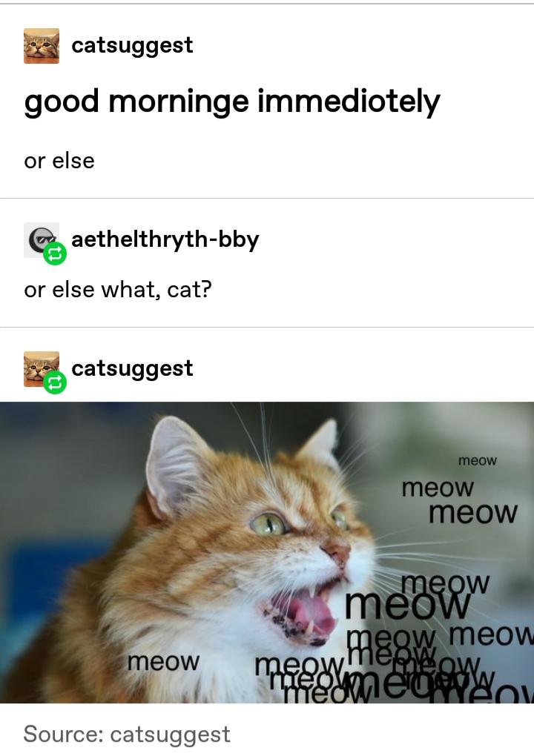Click the catsuggest username above the heading

(132, 46)
